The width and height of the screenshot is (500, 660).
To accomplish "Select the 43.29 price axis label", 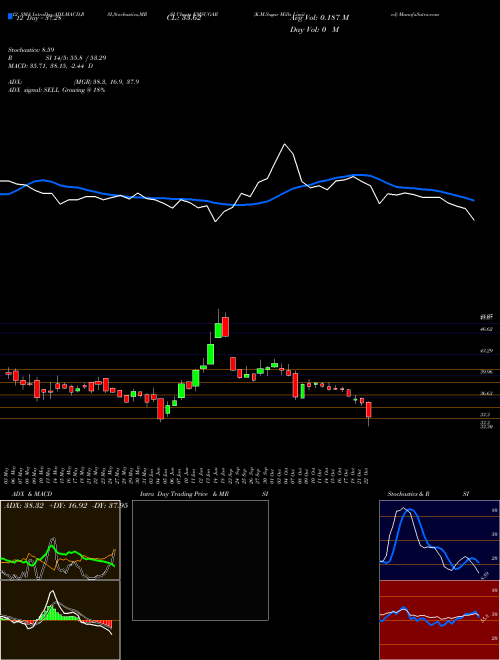I will [487, 351].
